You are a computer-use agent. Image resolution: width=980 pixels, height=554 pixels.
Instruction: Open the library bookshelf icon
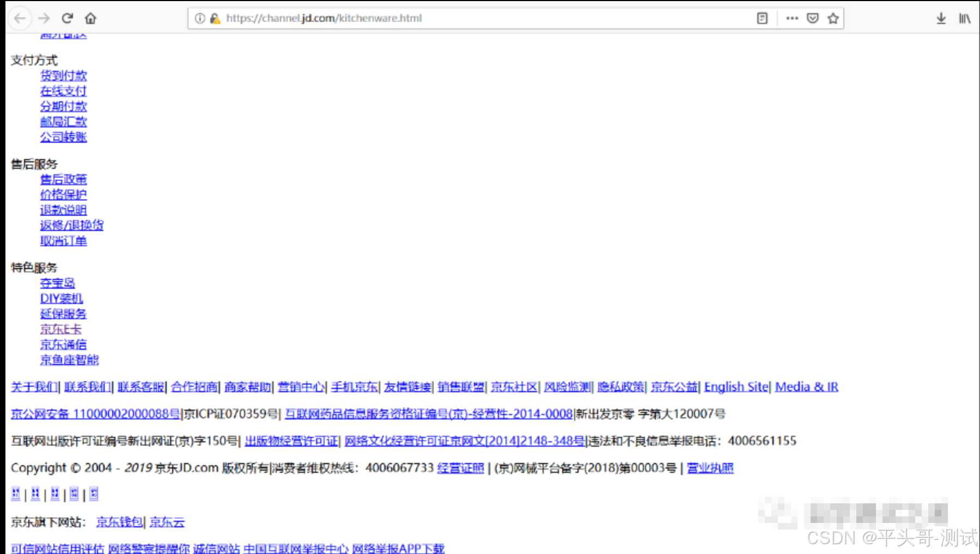click(x=964, y=18)
